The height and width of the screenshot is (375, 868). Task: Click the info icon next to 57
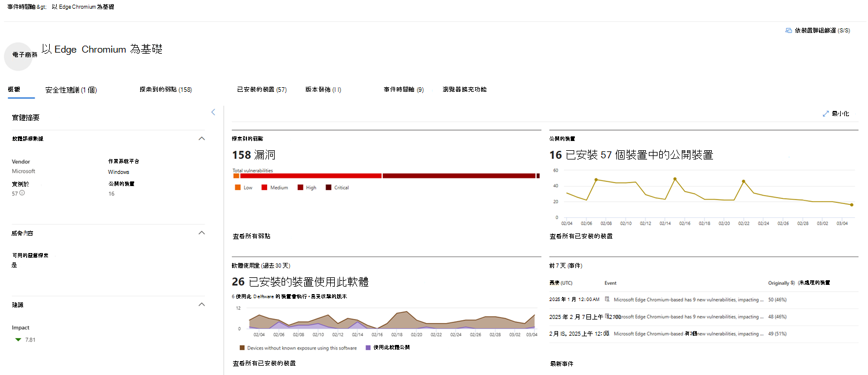(23, 193)
